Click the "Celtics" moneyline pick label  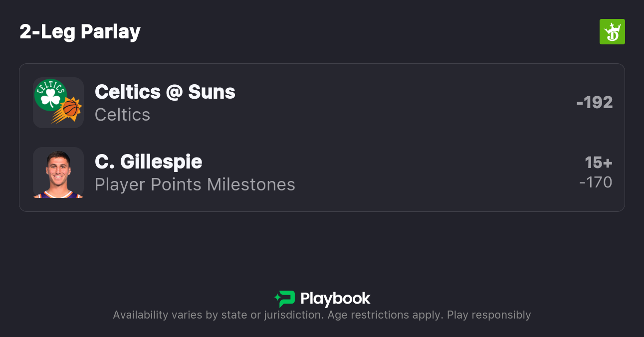(x=122, y=115)
